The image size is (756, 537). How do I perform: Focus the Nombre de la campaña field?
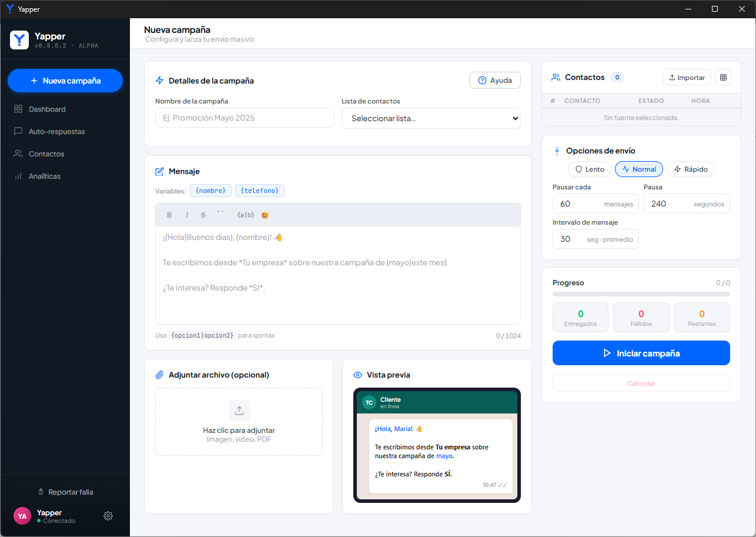point(244,118)
